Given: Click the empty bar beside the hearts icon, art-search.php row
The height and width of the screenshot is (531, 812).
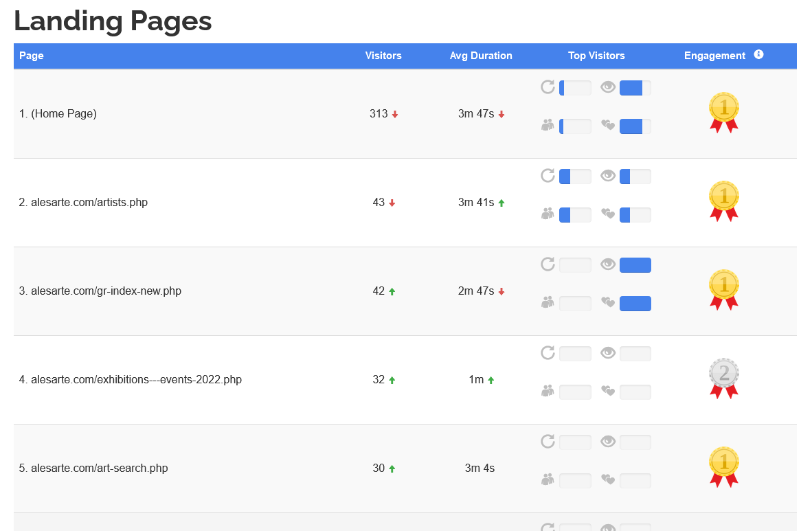Looking at the screenshot, I should [x=635, y=481].
